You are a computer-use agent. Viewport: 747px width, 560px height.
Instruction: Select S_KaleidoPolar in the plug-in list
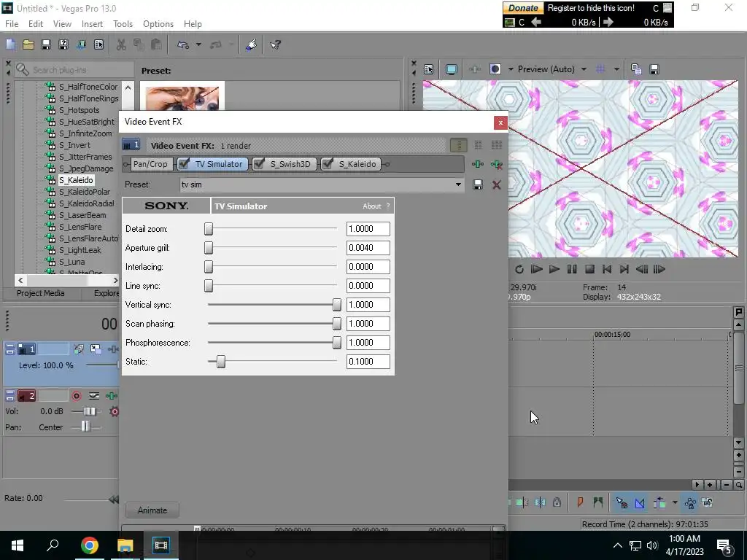click(85, 192)
